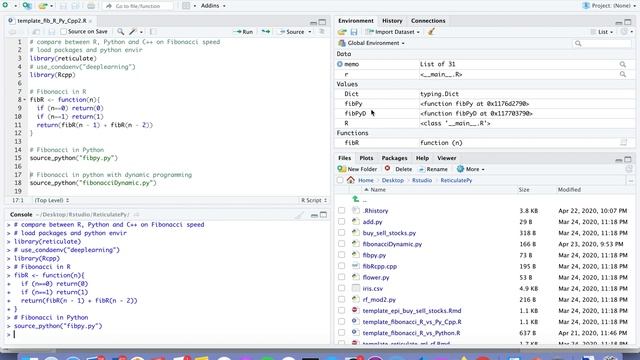
Task: Open the List view dropdown
Action: tap(602, 32)
